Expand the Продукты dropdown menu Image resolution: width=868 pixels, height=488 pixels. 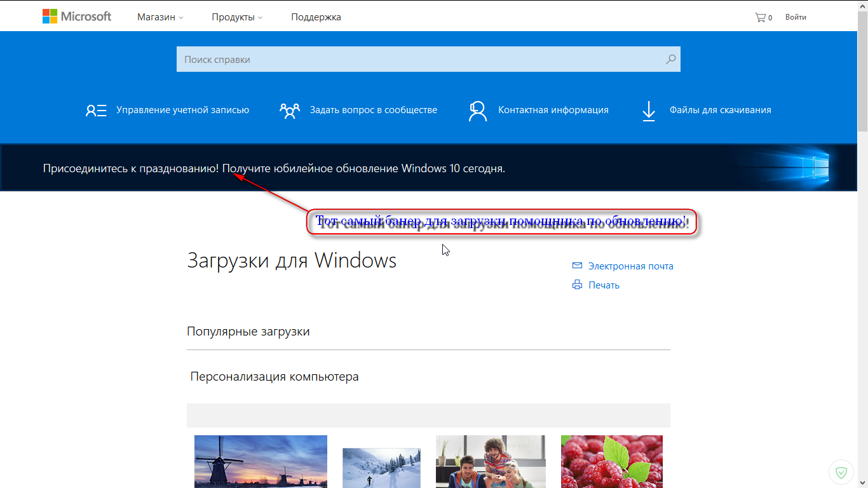click(237, 17)
